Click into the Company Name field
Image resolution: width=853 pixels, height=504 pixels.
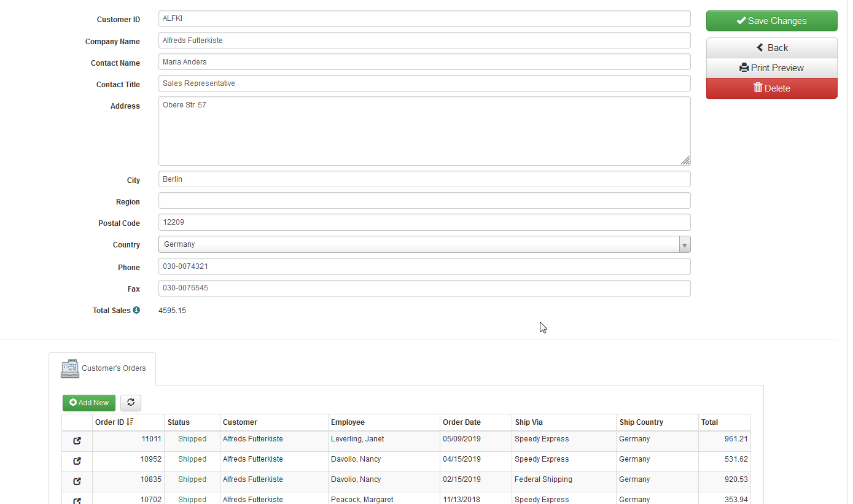click(x=424, y=41)
